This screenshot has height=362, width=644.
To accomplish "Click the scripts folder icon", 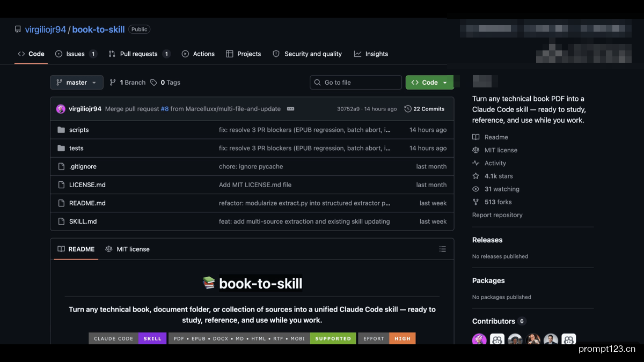I will tap(61, 130).
